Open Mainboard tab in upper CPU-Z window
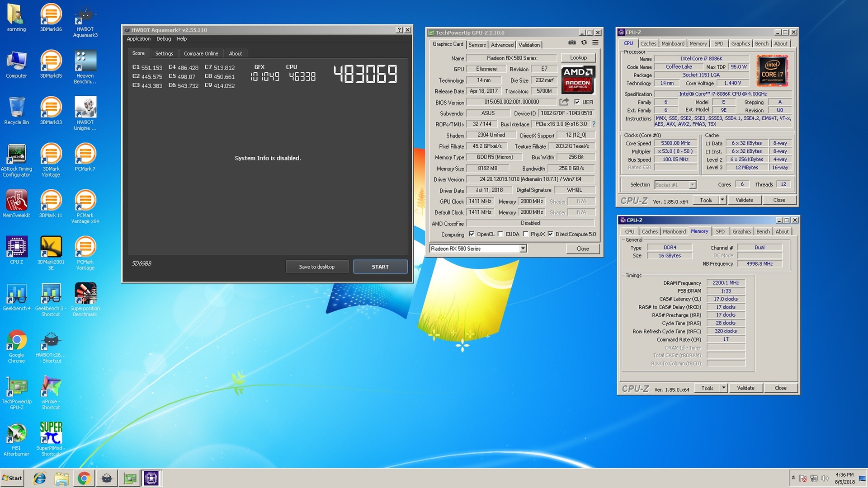The height and width of the screenshot is (488, 868). point(673,44)
